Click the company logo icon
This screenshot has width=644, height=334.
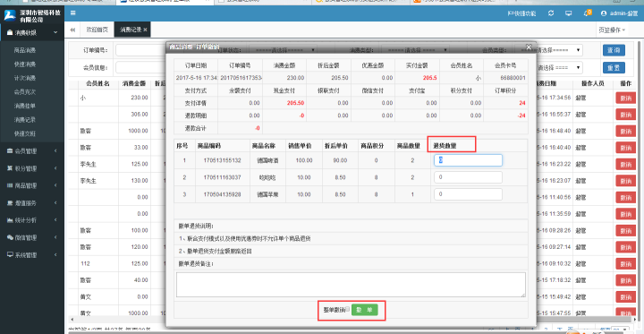pyautogui.click(x=10, y=15)
